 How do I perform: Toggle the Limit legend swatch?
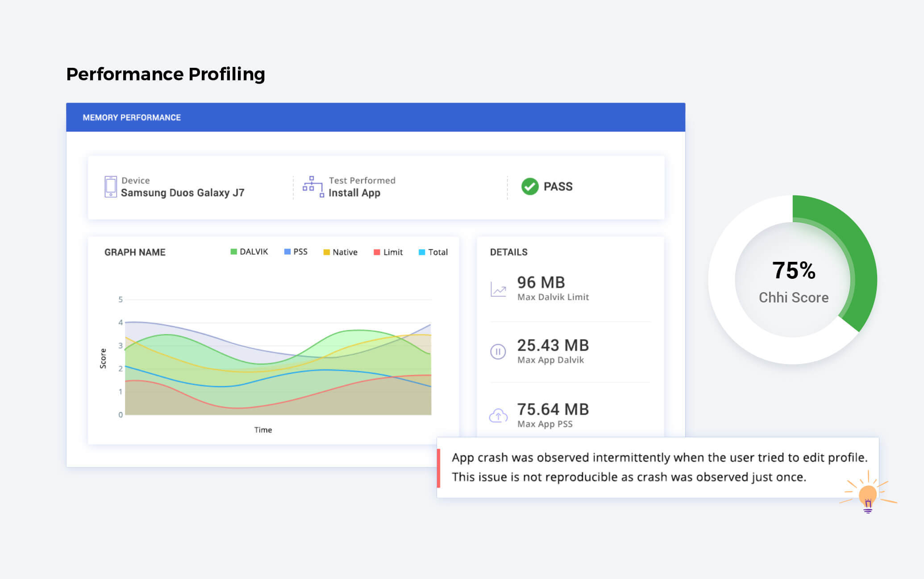[377, 252]
